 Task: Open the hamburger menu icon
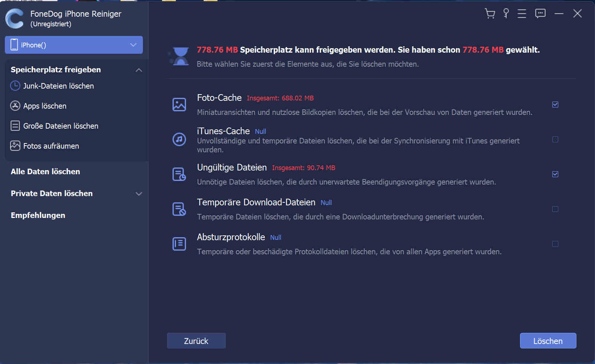coord(522,14)
